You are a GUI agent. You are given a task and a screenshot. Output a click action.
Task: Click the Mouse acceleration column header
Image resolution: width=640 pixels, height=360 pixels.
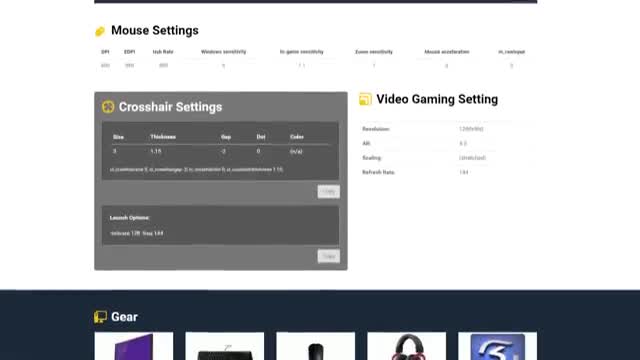(x=447, y=52)
